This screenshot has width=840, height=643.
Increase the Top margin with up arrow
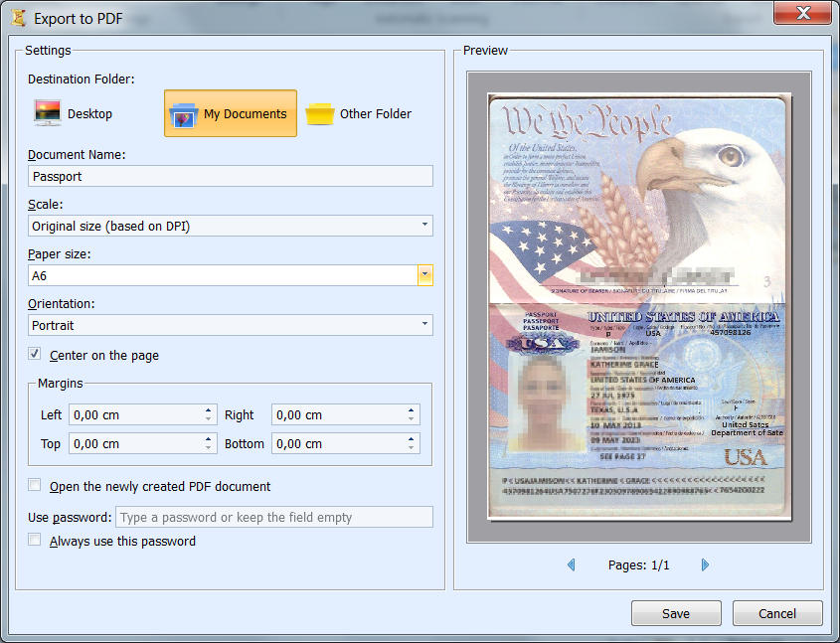click(x=209, y=439)
